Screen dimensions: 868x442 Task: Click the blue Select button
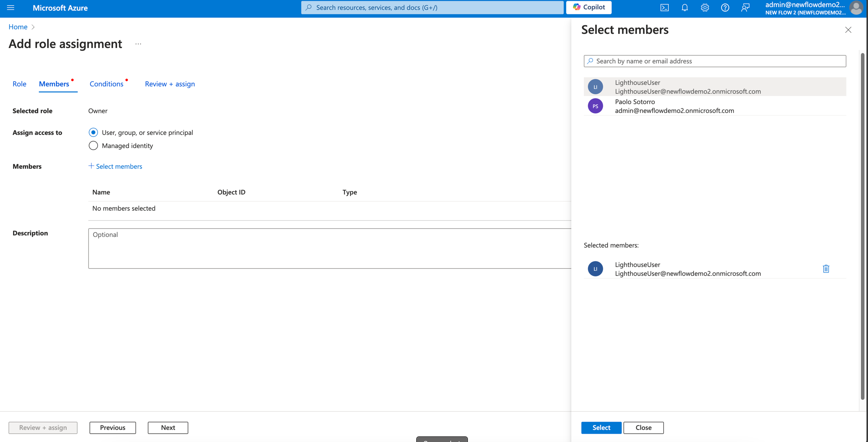click(x=601, y=427)
